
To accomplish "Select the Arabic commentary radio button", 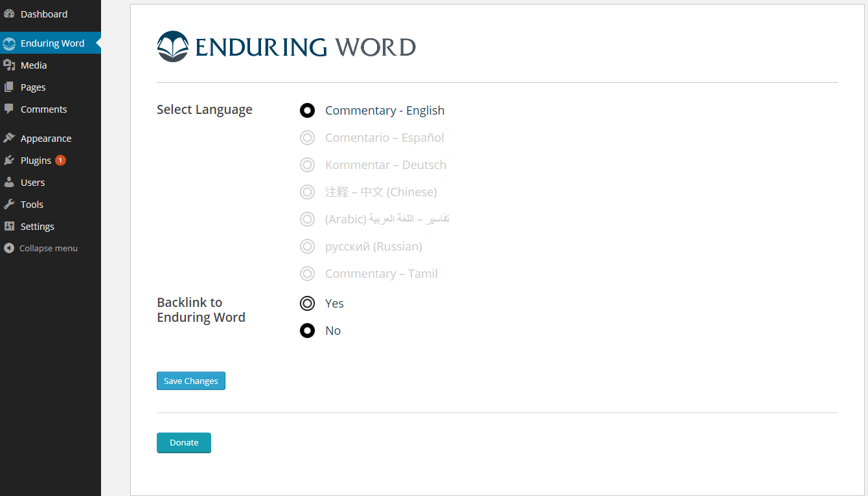I will tap(307, 220).
